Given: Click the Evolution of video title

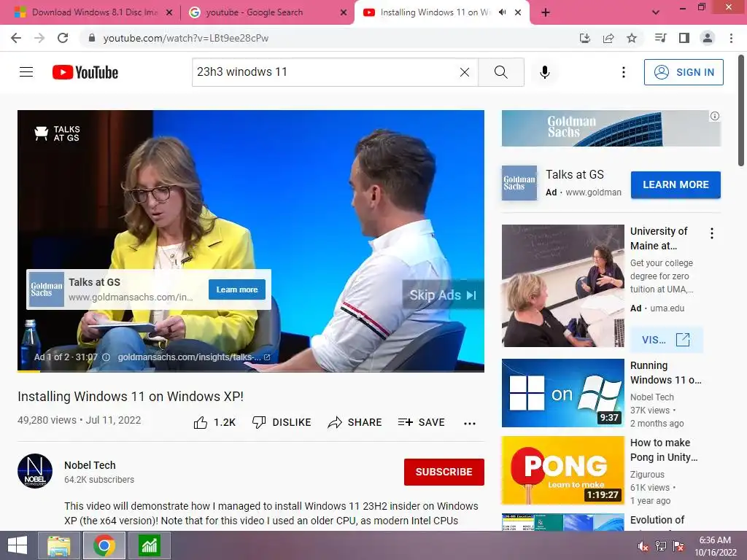Looking at the screenshot, I should pos(657,520).
